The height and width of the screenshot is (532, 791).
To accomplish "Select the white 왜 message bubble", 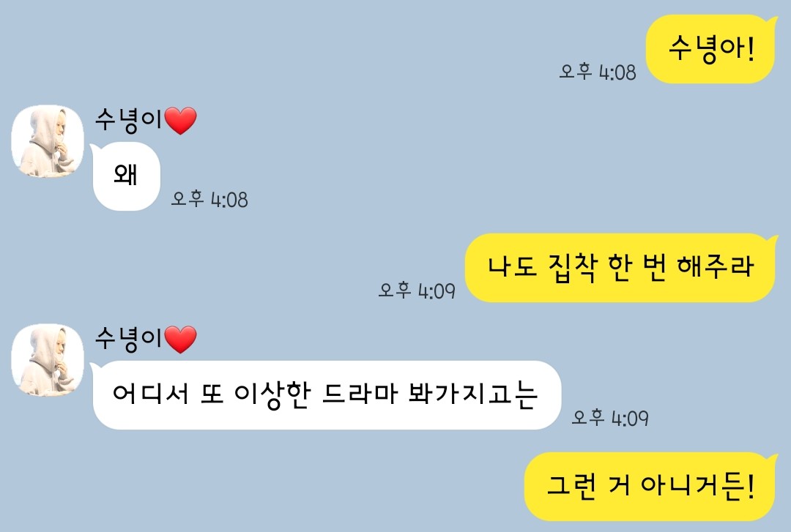I will tap(126, 176).
